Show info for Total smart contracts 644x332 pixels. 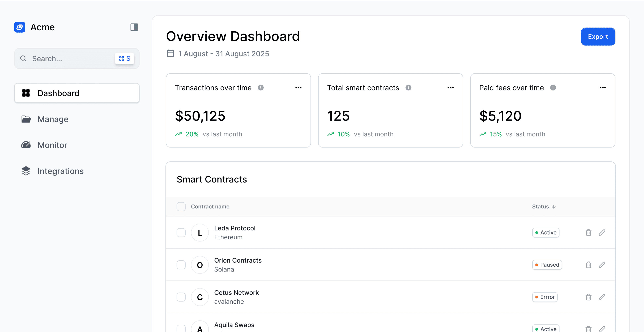408,88
